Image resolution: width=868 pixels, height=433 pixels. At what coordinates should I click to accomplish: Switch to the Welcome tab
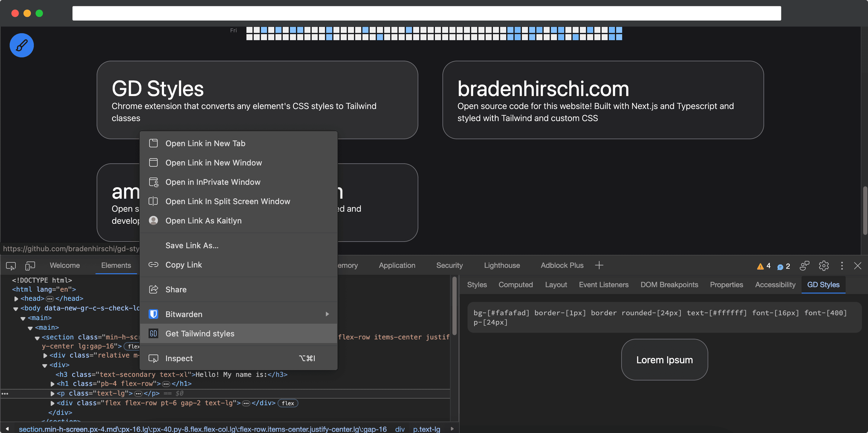tap(65, 265)
